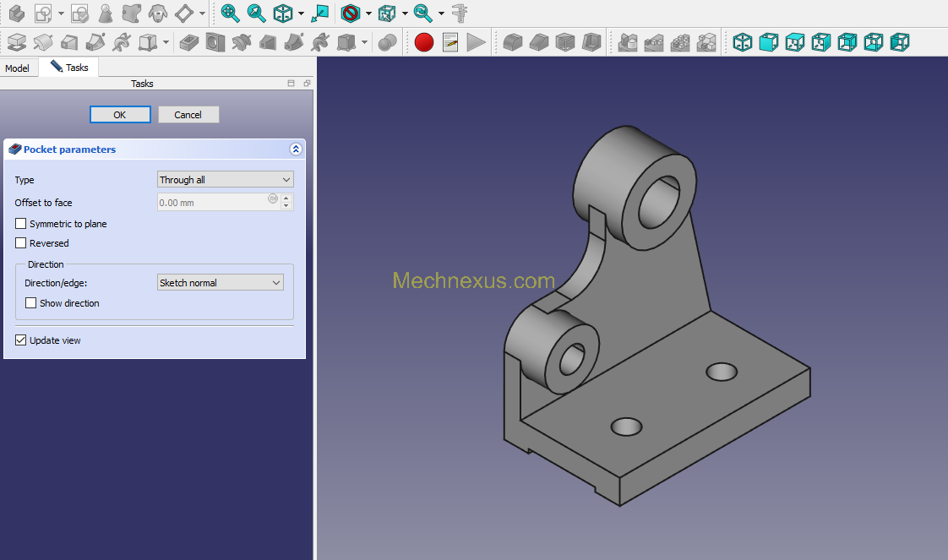Select the Additive helix tool icon

tap(122, 42)
